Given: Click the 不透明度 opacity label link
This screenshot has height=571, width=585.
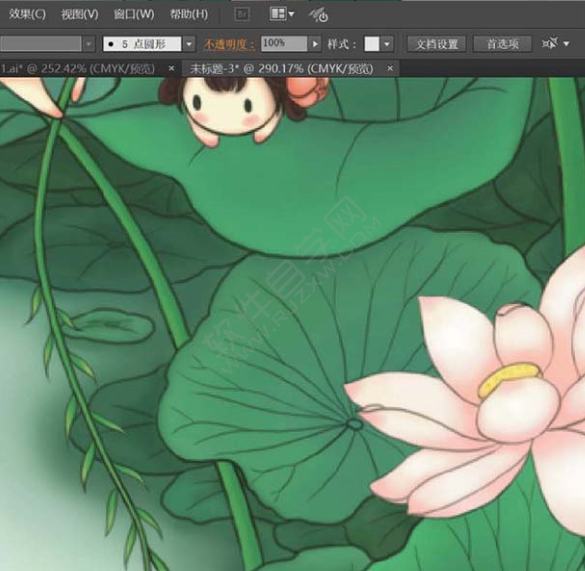Looking at the screenshot, I should (x=229, y=44).
